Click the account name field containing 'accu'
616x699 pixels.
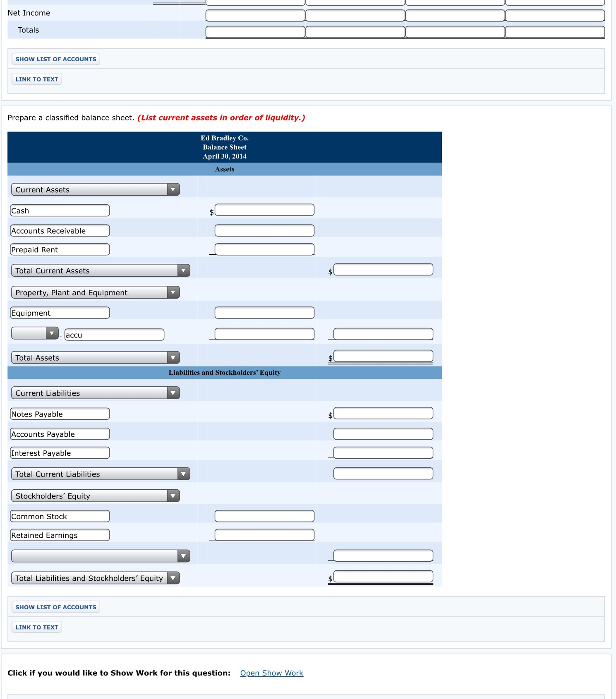pyautogui.click(x=115, y=335)
